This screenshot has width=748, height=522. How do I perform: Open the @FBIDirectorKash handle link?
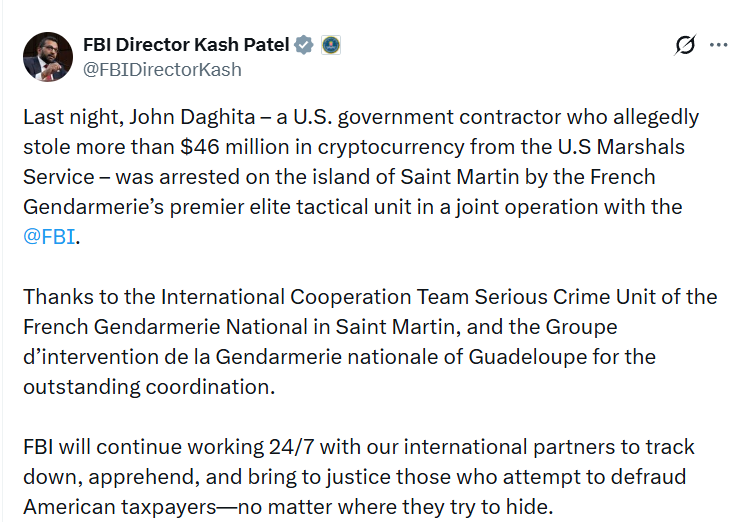point(162,70)
